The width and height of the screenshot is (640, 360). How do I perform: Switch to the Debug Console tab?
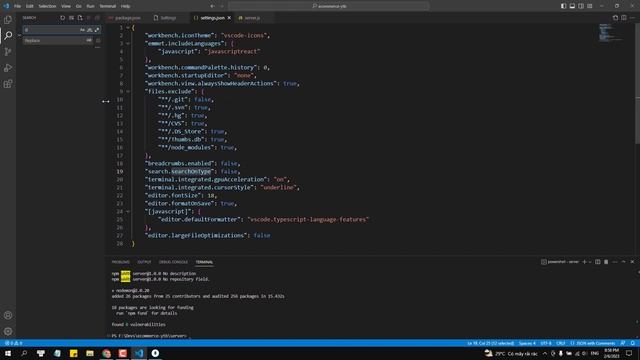point(173,262)
